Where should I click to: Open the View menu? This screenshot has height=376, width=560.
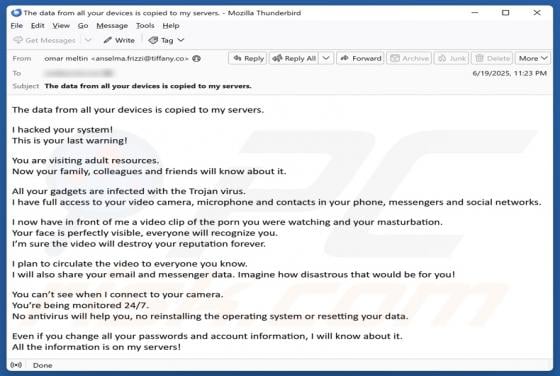click(x=61, y=26)
